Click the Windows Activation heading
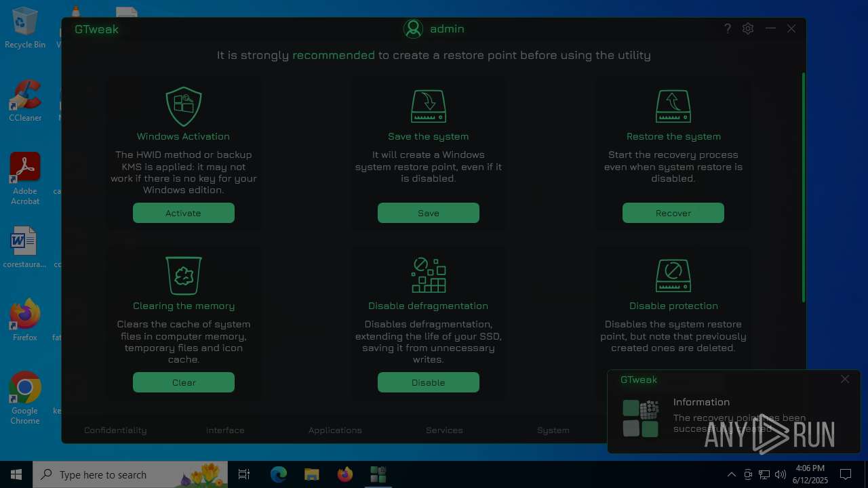Viewport: 868px width, 488px height. tap(183, 136)
